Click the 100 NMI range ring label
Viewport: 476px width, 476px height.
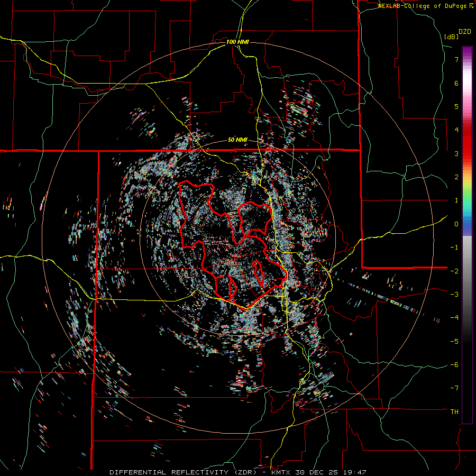(237, 42)
